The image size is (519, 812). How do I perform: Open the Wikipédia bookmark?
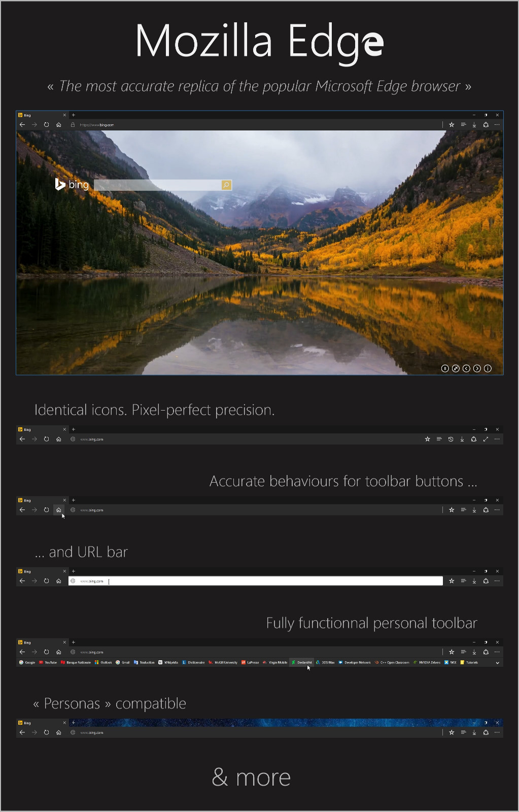click(x=168, y=662)
